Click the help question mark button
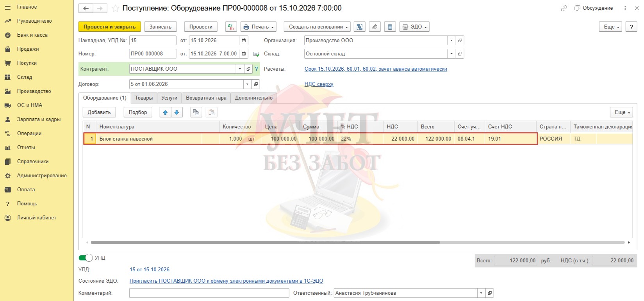 coord(632,27)
